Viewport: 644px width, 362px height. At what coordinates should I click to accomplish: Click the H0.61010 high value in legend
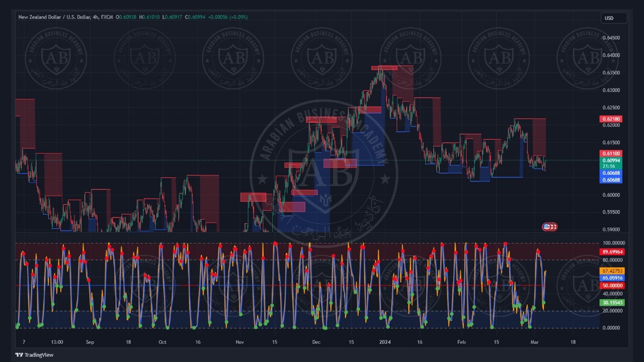pos(149,17)
